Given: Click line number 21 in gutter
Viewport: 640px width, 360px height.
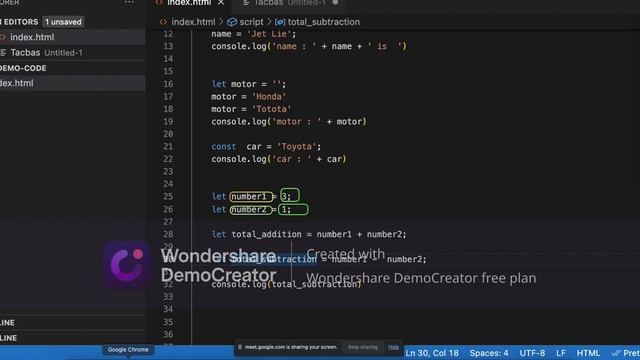Looking at the screenshot, I should point(168,147).
